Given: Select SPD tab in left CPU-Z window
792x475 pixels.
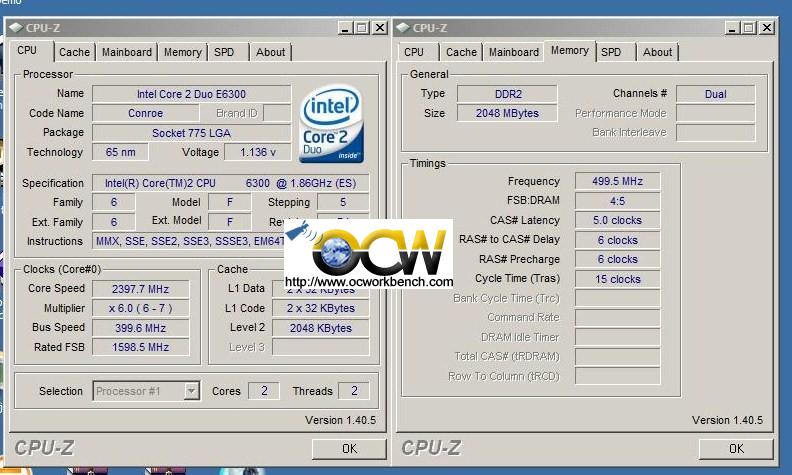Looking at the screenshot, I should 224,52.
